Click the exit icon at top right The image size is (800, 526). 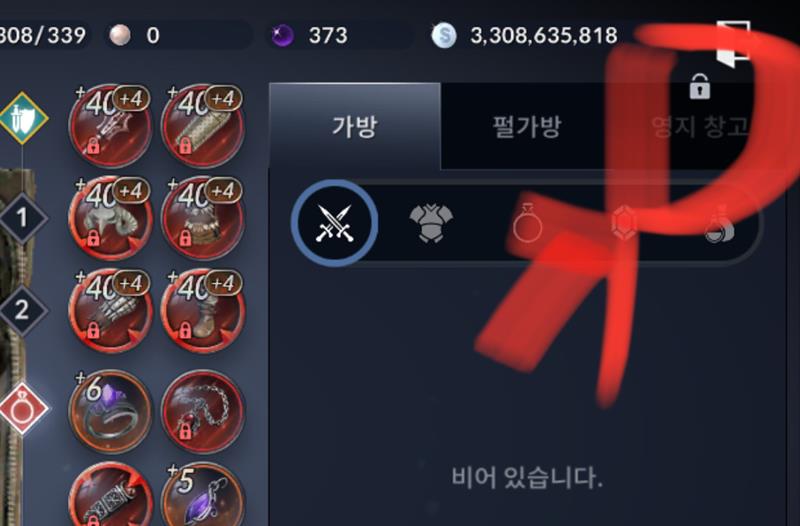[734, 43]
